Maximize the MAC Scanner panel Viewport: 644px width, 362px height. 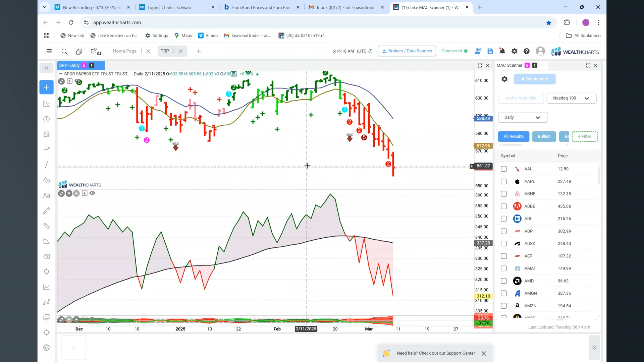tap(588, 66)
